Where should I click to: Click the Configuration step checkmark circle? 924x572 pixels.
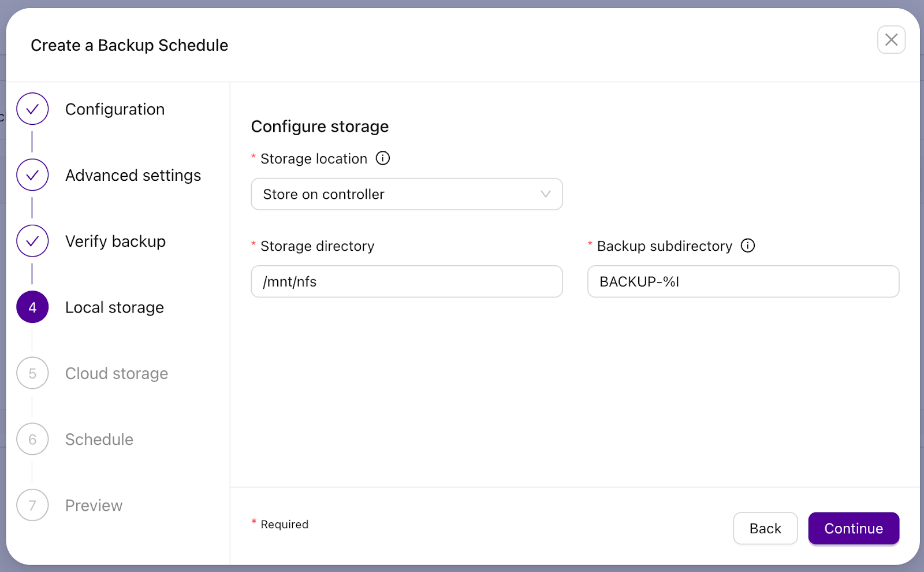pyautogui.click(x=32, y=109)
